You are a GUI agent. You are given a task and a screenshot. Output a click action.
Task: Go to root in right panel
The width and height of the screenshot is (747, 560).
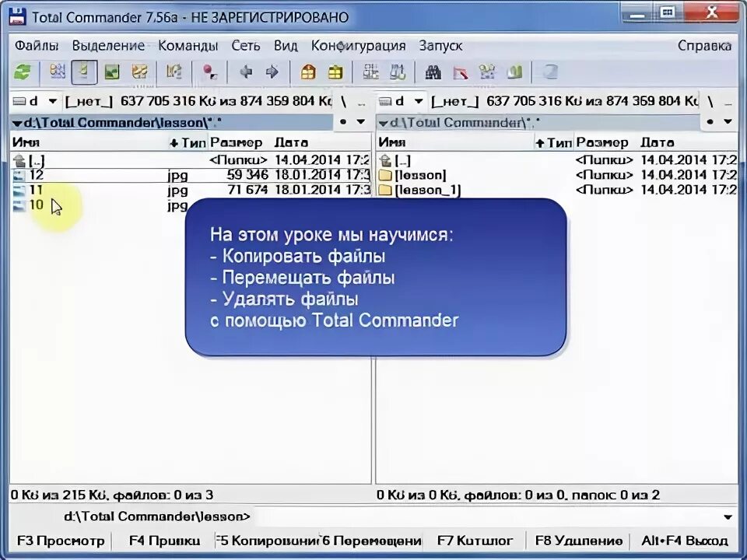pos(710,101)
